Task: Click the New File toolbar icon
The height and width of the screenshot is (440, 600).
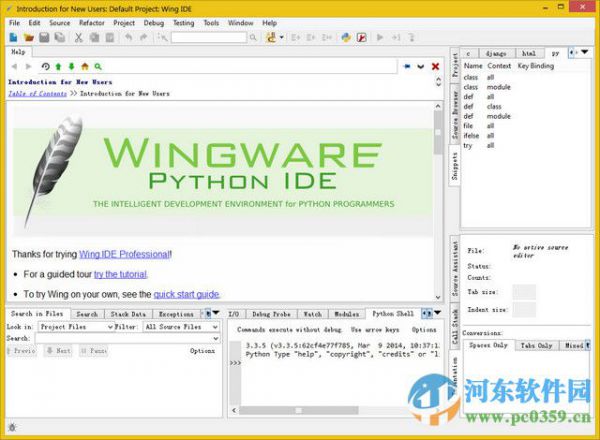Action: point(13,37)
